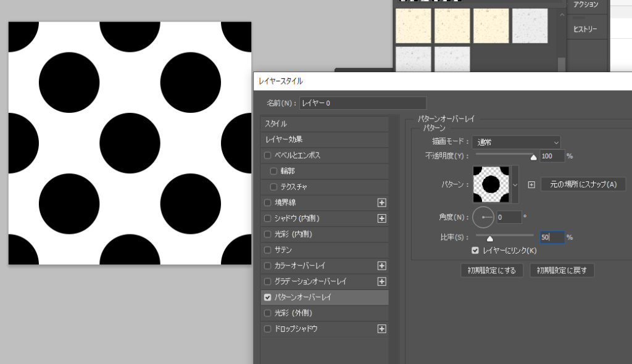Open the アクション panel tab
This screenshot has width=632, height=364.
click(x=586, y=5)
